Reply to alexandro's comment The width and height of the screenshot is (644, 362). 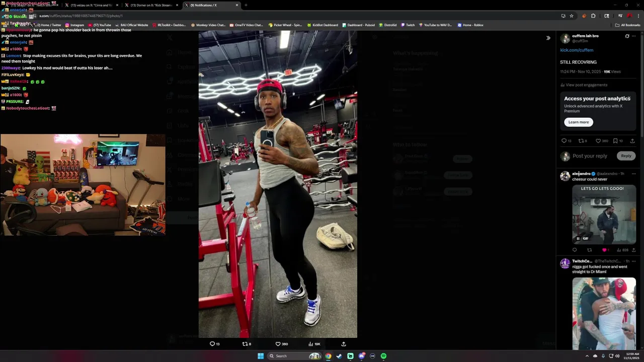[575, 250]
